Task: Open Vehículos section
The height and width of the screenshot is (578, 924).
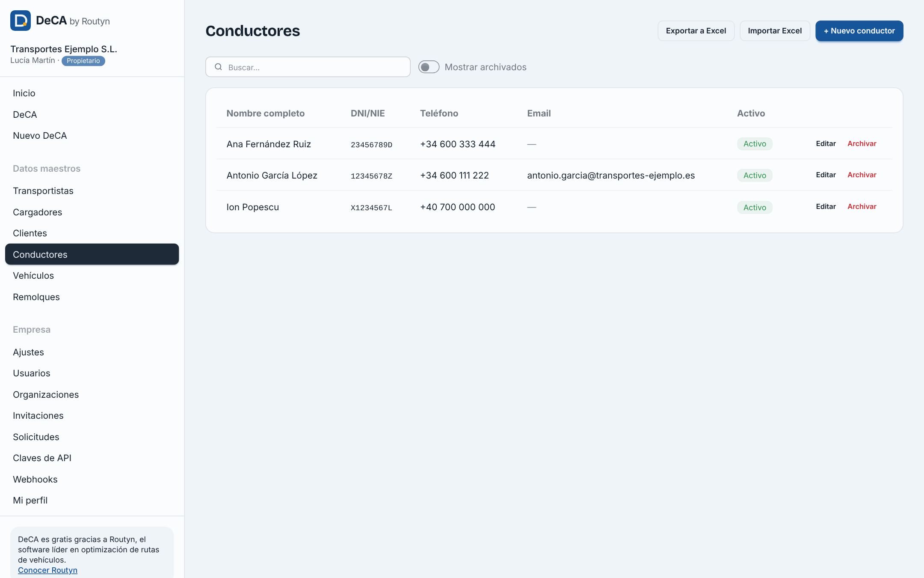Action: (x=92, y=276)
